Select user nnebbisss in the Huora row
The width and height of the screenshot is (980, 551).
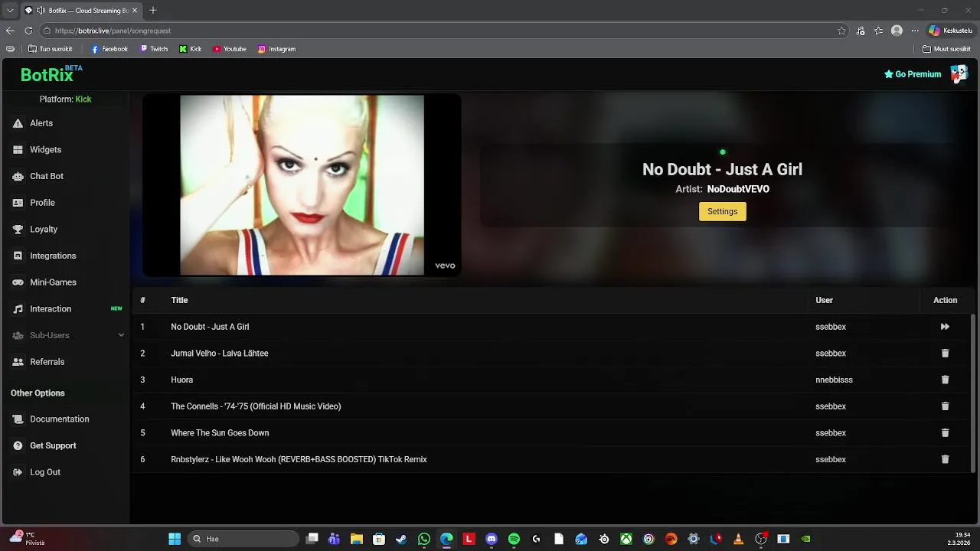pyautogui.click(x=834, y=380)
